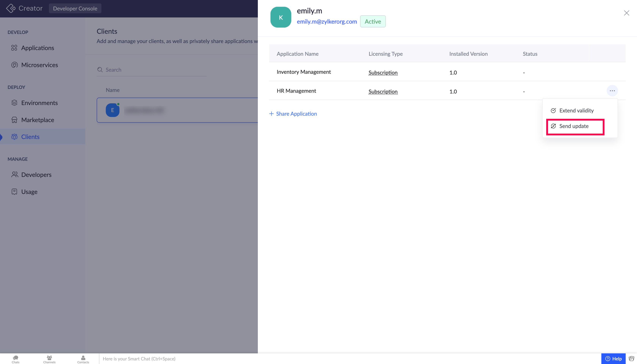Click the three-dot menu for HR Management
Screen dimensions: 637x364
[612, 91]
